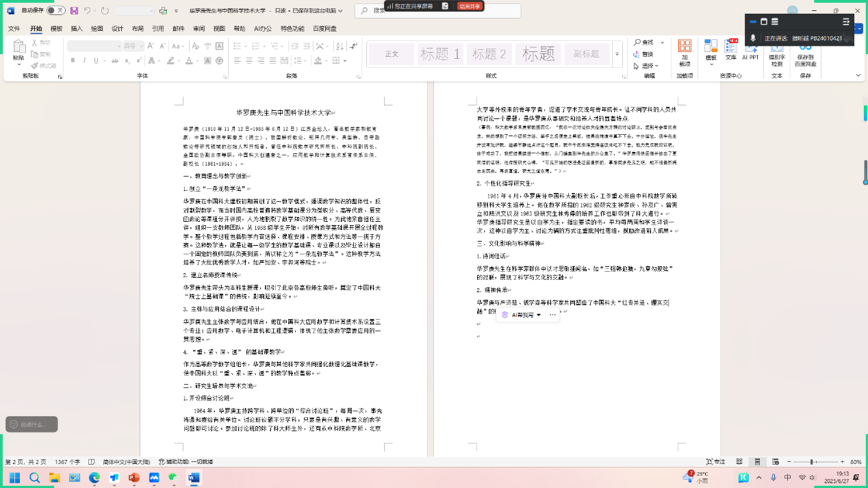Toggle the microphone in the meeting panel
Screen dimensions: 868x488
[753, 38]
